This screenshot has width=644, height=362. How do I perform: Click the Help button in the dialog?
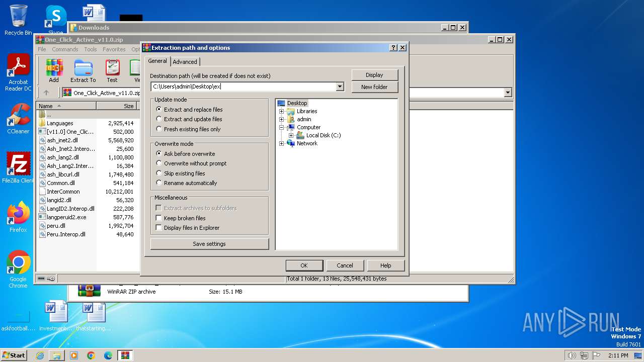click(x=385, y=265)
